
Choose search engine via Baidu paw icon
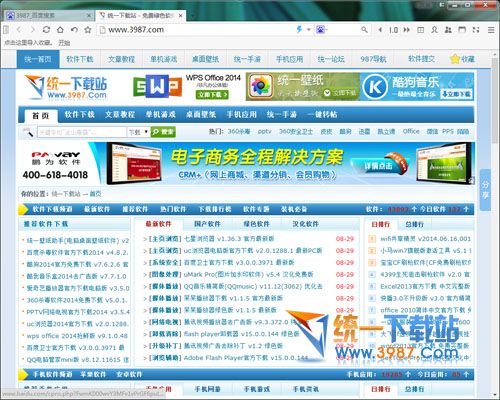320,30
